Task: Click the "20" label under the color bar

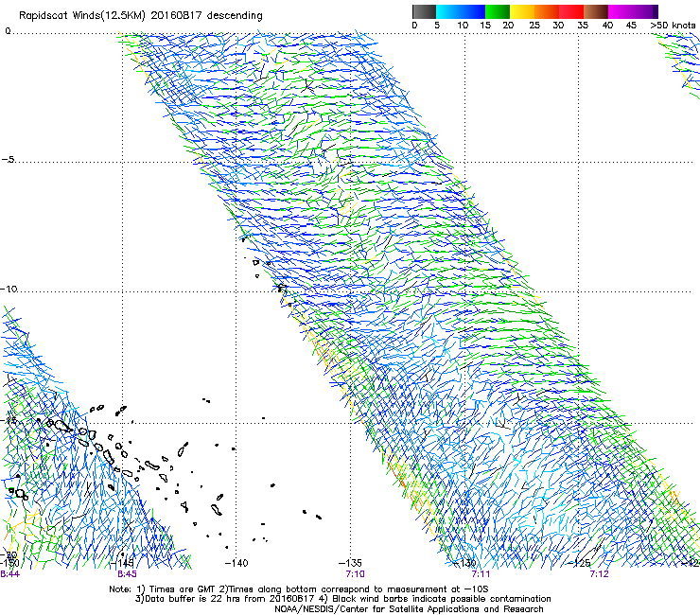Action: coord(508,26)
